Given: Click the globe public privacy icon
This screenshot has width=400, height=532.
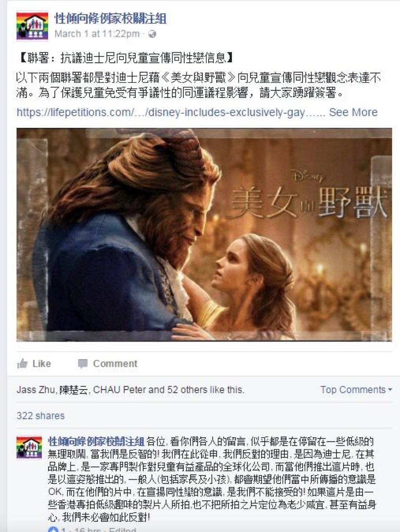Looking at the screenshot, I should (152, 34).
